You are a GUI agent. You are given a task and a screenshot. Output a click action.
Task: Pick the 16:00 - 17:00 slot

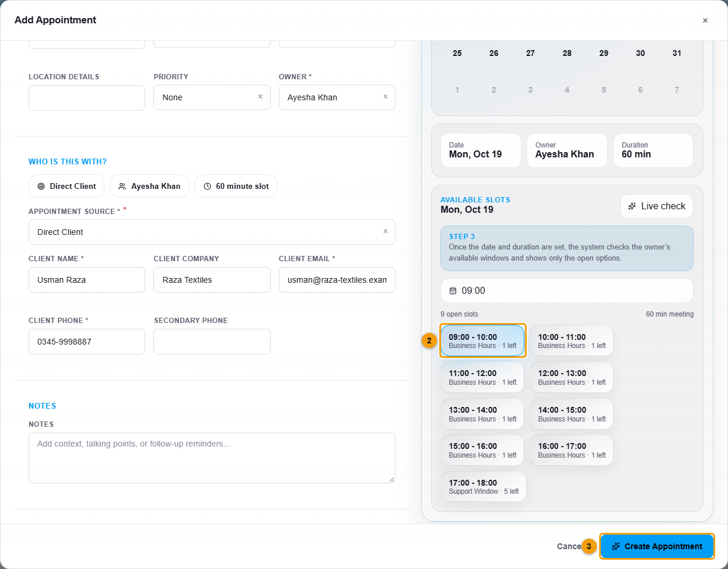(x=572, y=450)
